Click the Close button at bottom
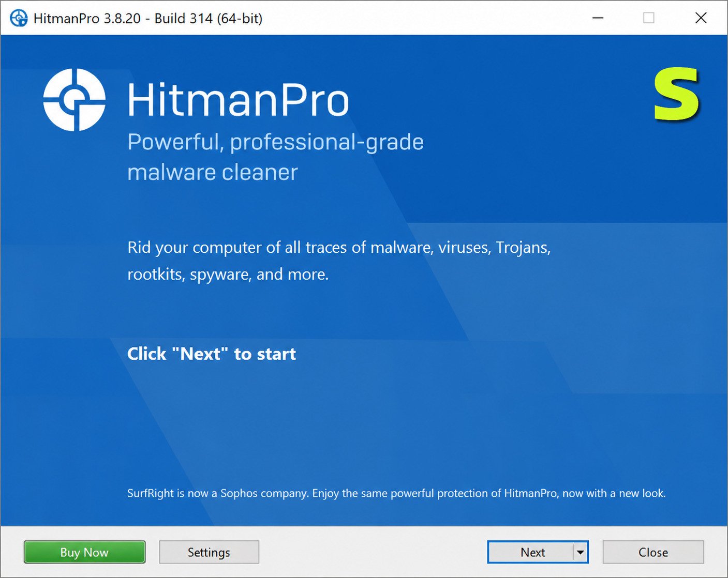The width and height of the screenshot is (728, 578). tap(653, 552)
